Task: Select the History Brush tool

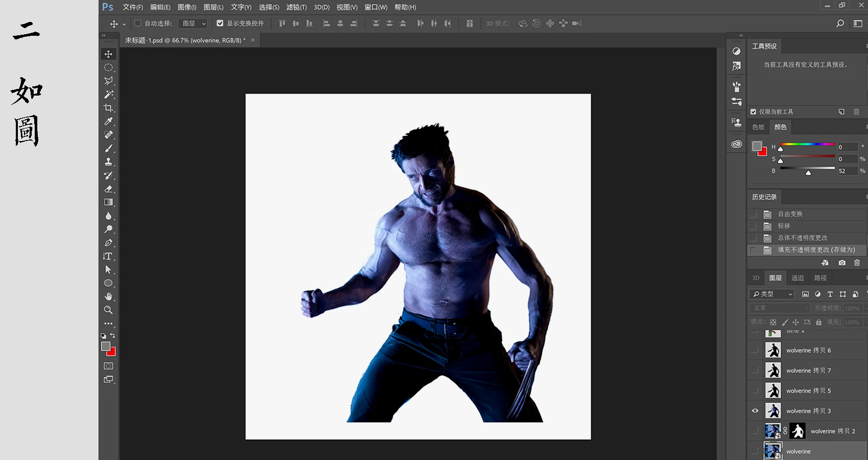Action: pyautogui.click(x=108, y=175)
